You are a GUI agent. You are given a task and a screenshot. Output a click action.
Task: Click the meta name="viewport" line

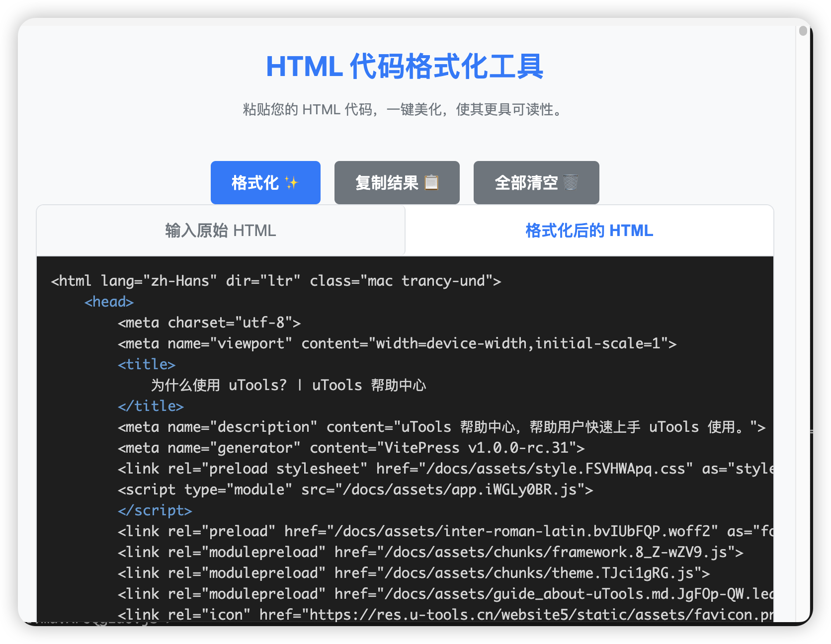[x=397, y=344]
